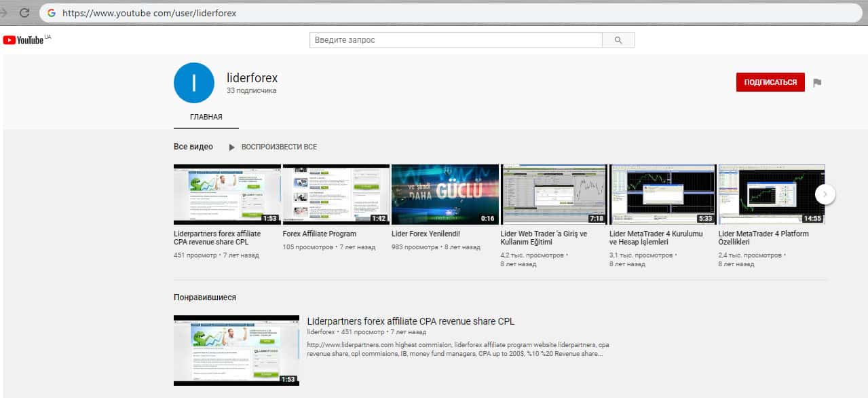The image size is (868, 398).
Task: Open Forex Affiliate Program video thumbnail
Action: (x=336, y=194)
